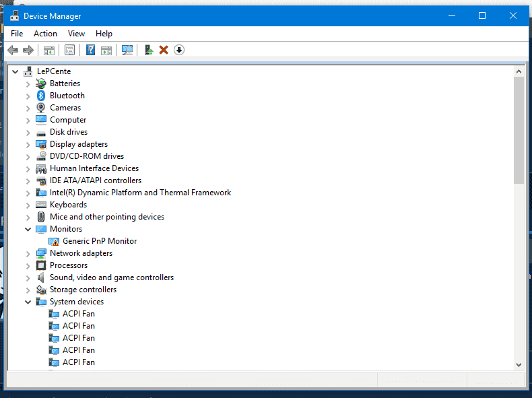
Task: Click the Disk drives icon
Action: click(x=41, y=133)
